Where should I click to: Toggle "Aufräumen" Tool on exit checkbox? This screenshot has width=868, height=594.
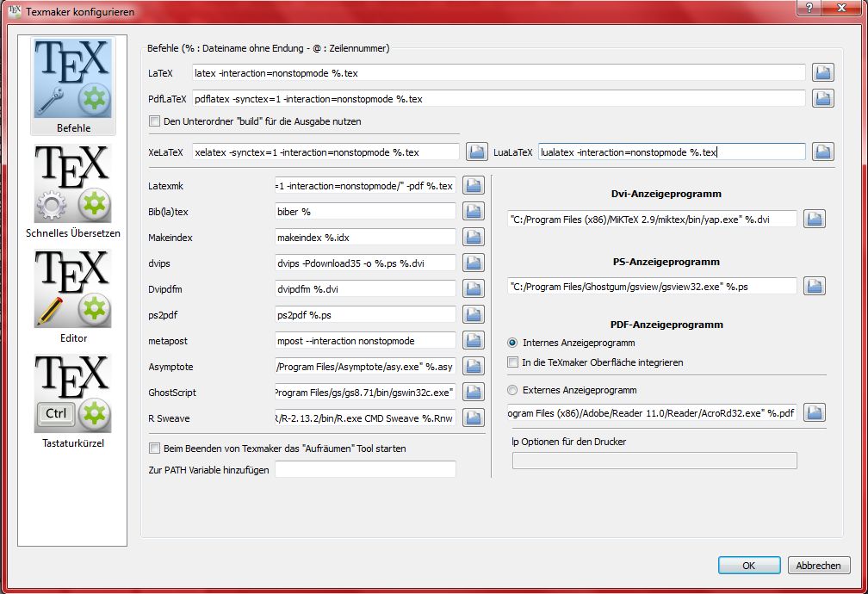[154, 449]
